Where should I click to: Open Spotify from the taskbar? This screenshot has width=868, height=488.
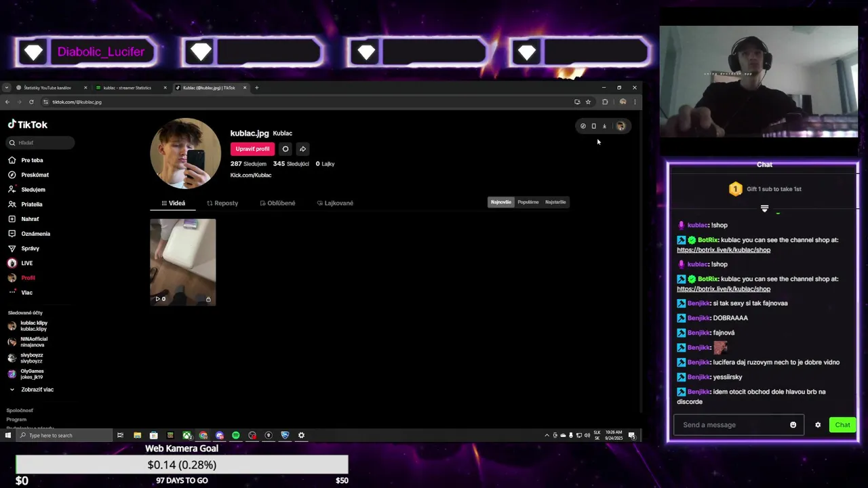point(236,435)
